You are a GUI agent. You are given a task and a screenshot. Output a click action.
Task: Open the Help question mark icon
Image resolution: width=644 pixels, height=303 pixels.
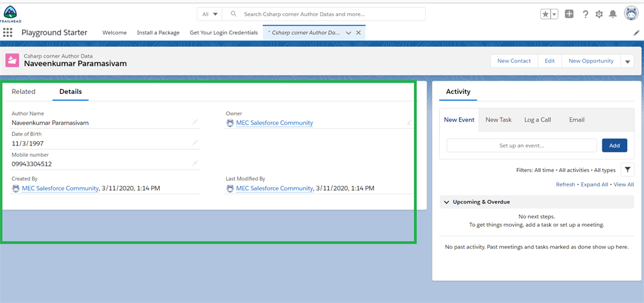(586, 14)
